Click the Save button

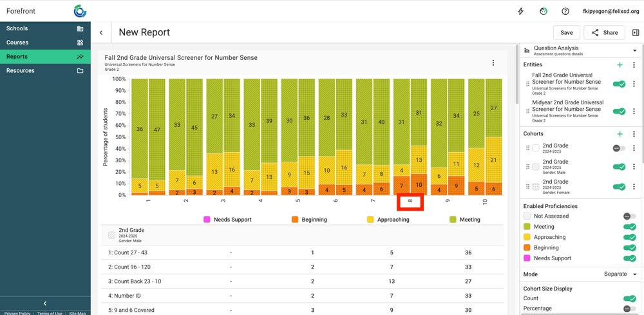566,33
